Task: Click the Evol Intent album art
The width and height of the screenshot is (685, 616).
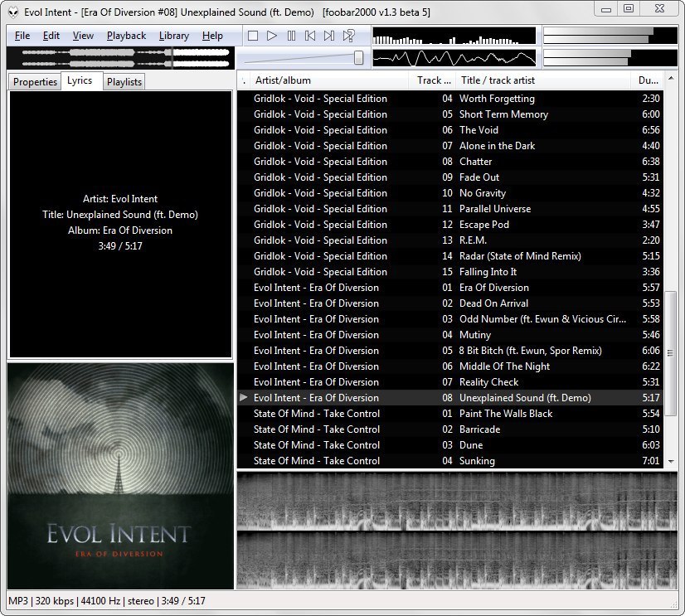Action: point(120,476)
